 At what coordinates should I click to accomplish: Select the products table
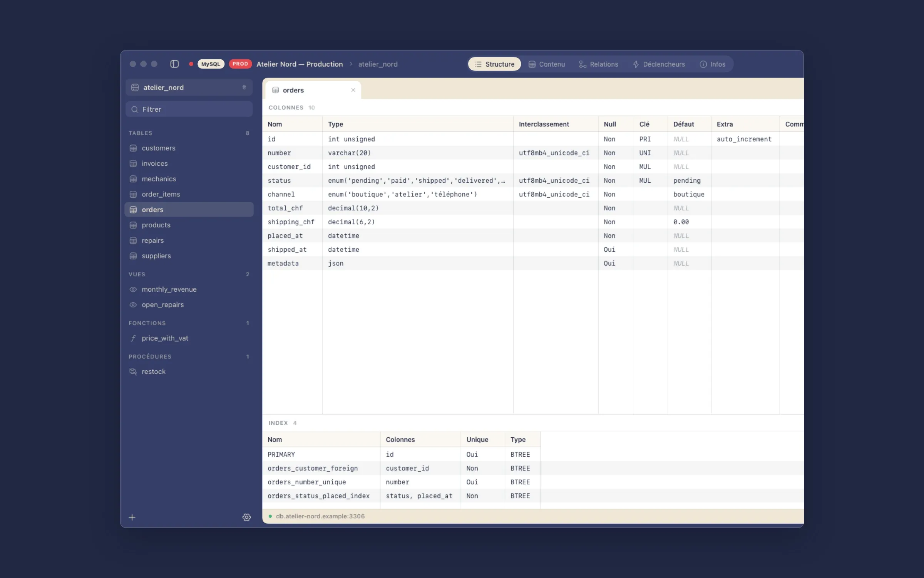pos(189,225)
